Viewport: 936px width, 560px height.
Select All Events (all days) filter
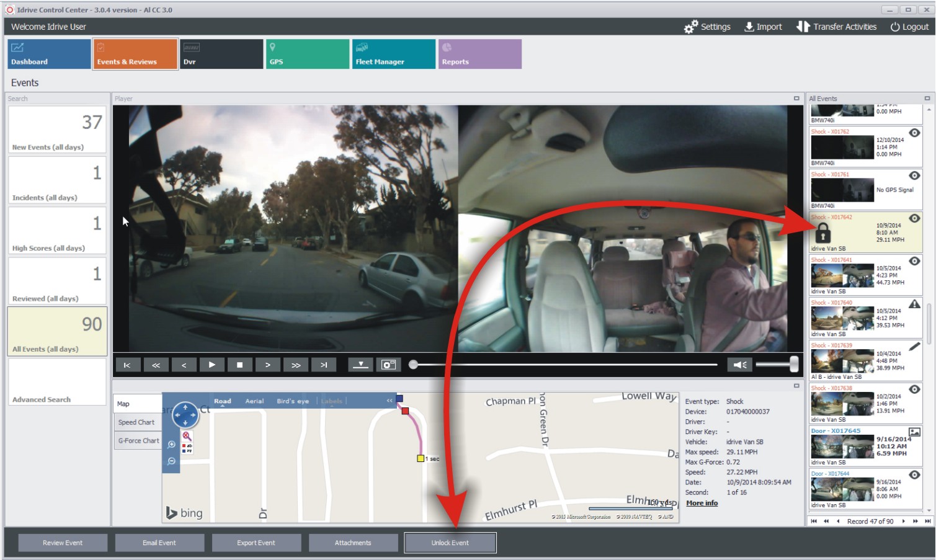click(57, 331)
